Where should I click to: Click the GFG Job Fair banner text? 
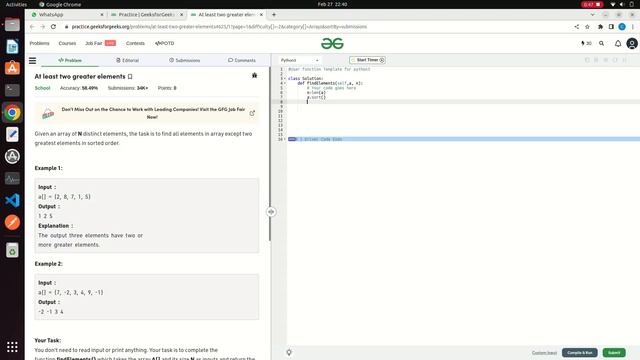click(153, 113)
